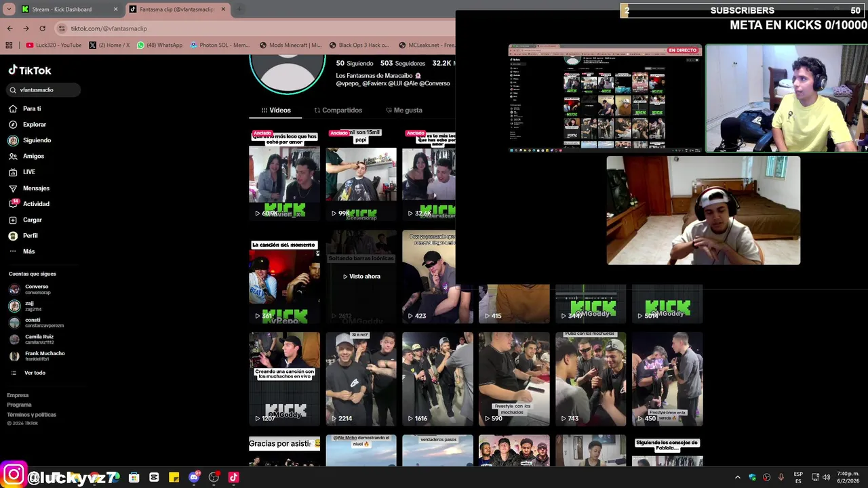Open the Para ti feed
Image resolution: width=868 pixels, height=488 pixels.
click(x=24, y=108)
